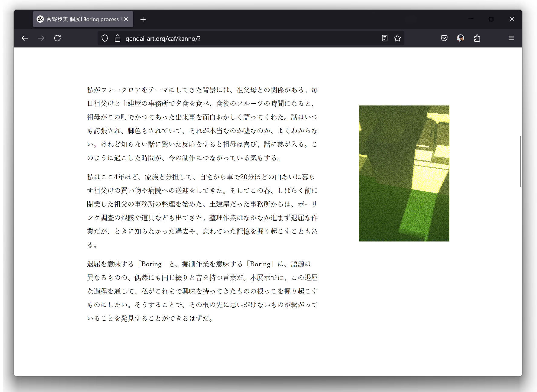Go back to the previous page
The width and height of the screenshot is (537, 392).
pyautogui.click(x=25, y=38)
